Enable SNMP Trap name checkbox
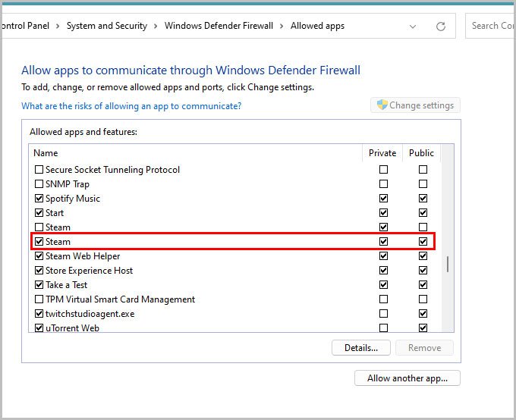Screen dimensions: 516x420 (x=39, y=184)
